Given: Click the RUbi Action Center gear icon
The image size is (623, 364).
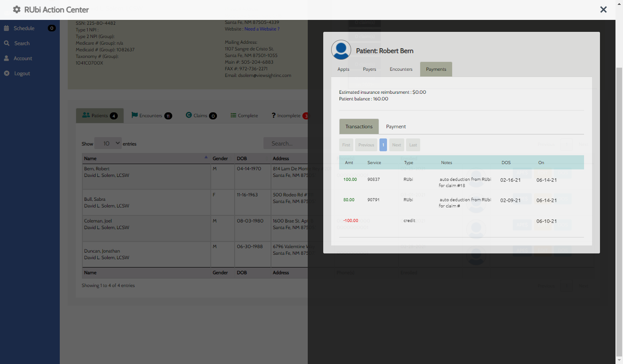Looking at the screenshot, I should 17,10.
